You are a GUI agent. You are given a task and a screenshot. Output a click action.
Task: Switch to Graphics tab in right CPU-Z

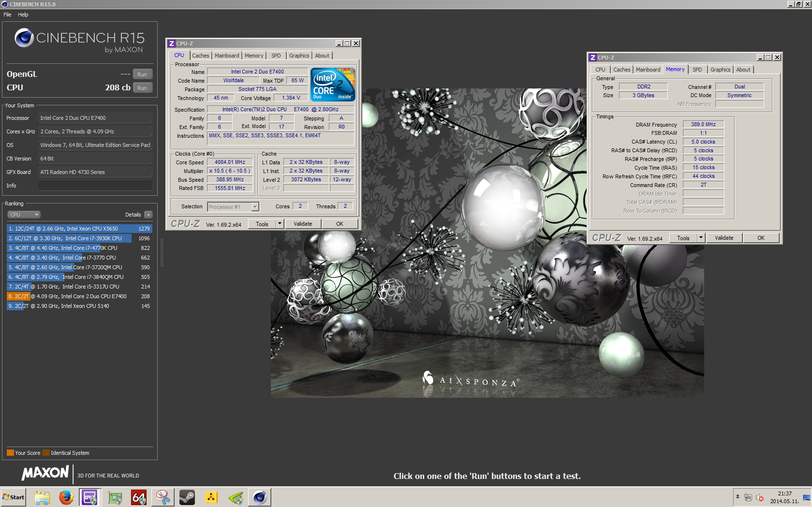(x=721, y=70)
